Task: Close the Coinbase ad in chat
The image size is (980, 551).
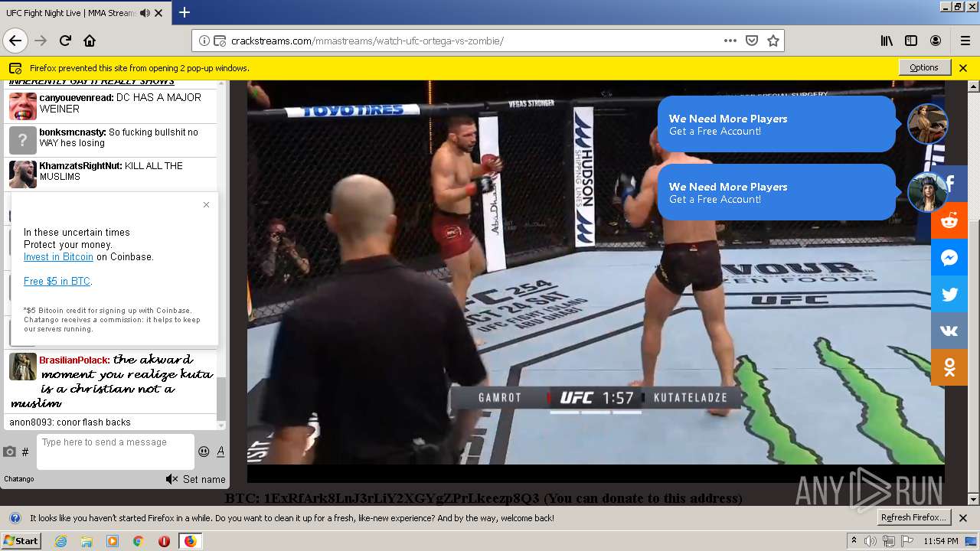Action: (206, 204)
